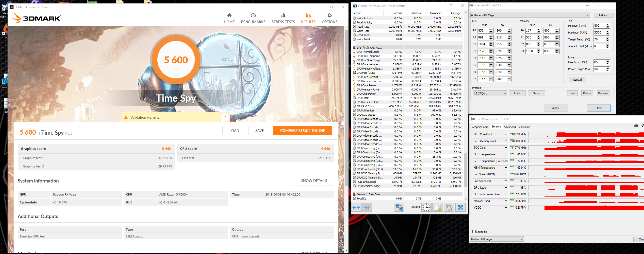644x254 pixels.
Task: Open the Home section in 3DMark
Action: coord(229,18)
